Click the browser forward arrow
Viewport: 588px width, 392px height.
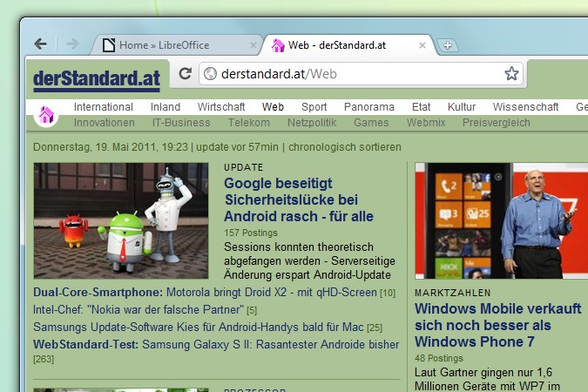[x=72, y=44]
